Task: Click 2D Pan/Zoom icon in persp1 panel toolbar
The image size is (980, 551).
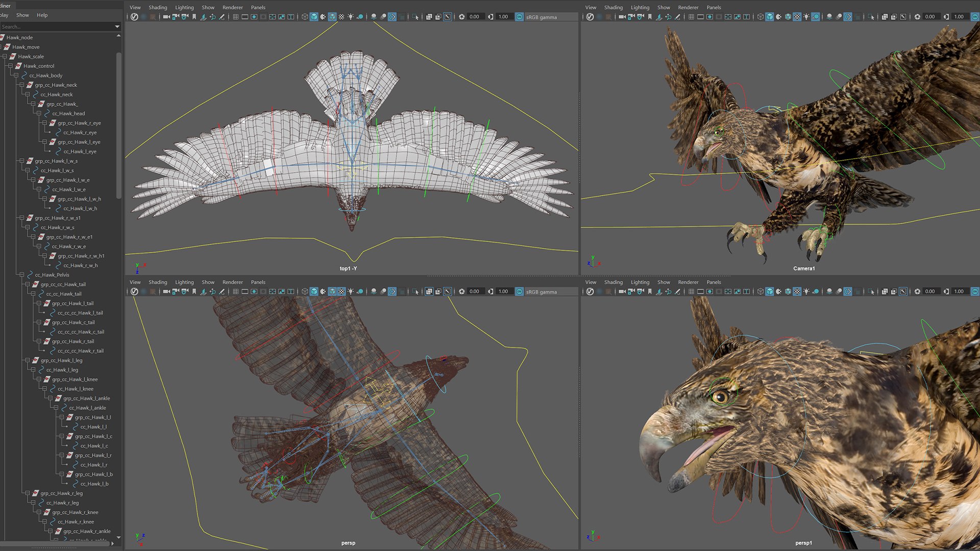Action: [x=668, y=291]
